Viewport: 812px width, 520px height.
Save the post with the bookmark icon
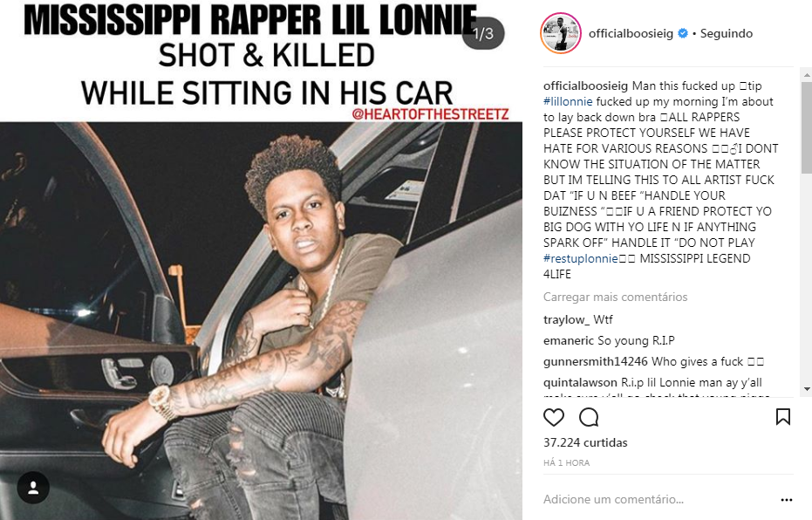tap(783, 417)
